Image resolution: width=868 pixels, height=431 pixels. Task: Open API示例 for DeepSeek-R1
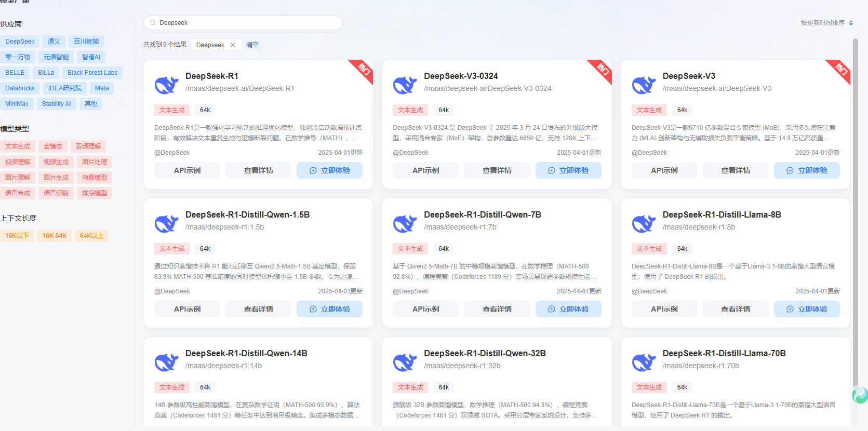(187, 170)
